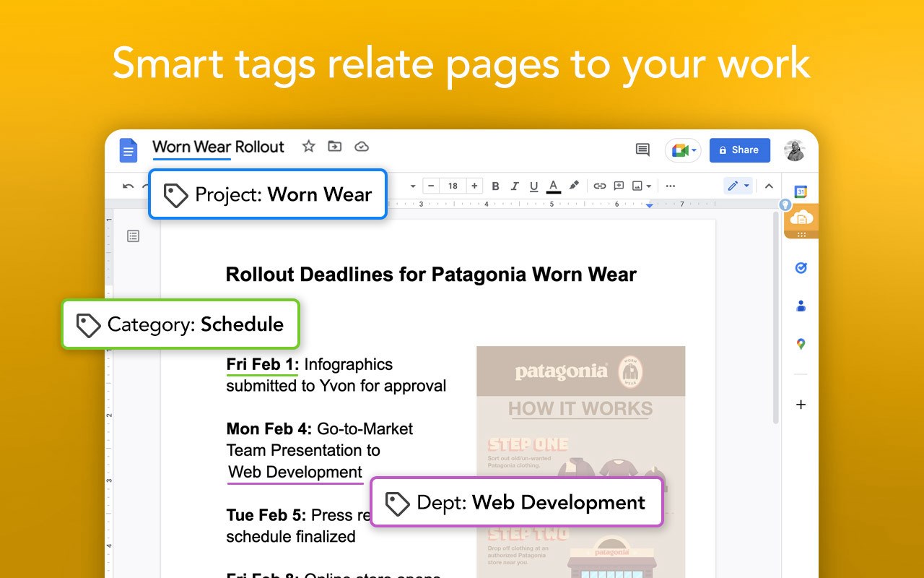Open the editing mode pencil dropdown

(x=738, y=186)
